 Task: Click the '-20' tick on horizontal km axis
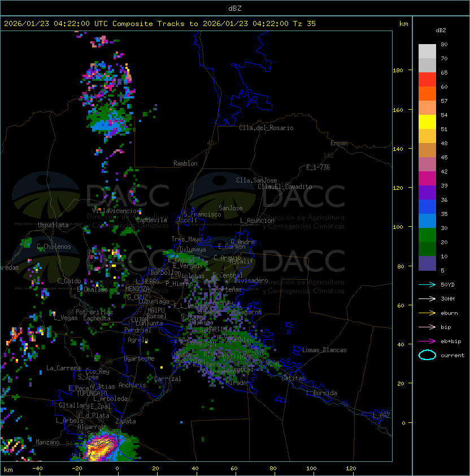(77, 469)
